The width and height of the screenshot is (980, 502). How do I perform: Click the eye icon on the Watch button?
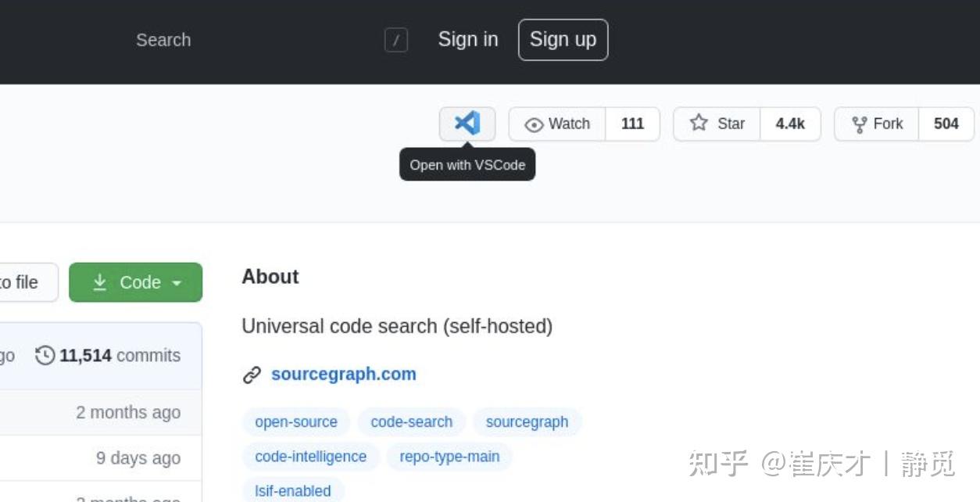[533, 124]
